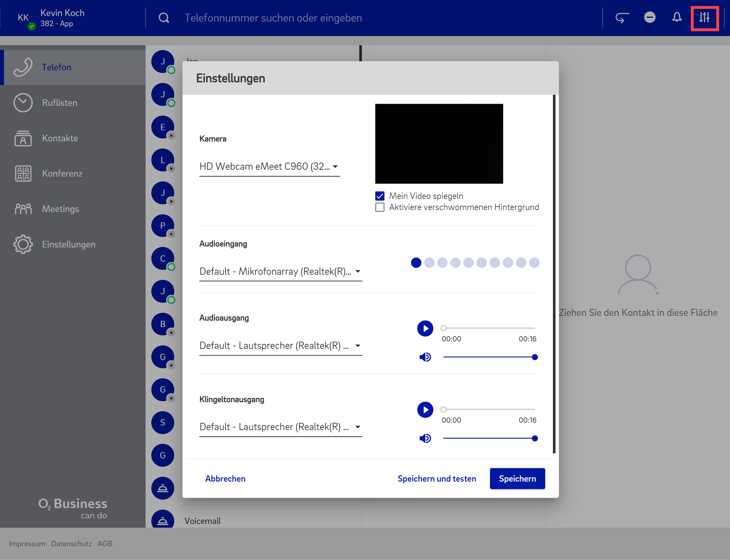Click the Audioausgang volume slider handle

[534, 357]
